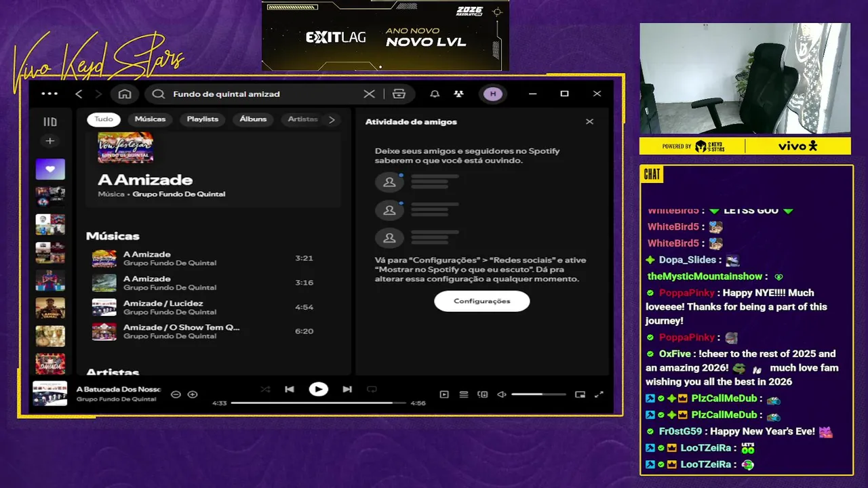The image size is (868, 488).
Task: Open the Browse icon in search bar
Action: (399, 94)
